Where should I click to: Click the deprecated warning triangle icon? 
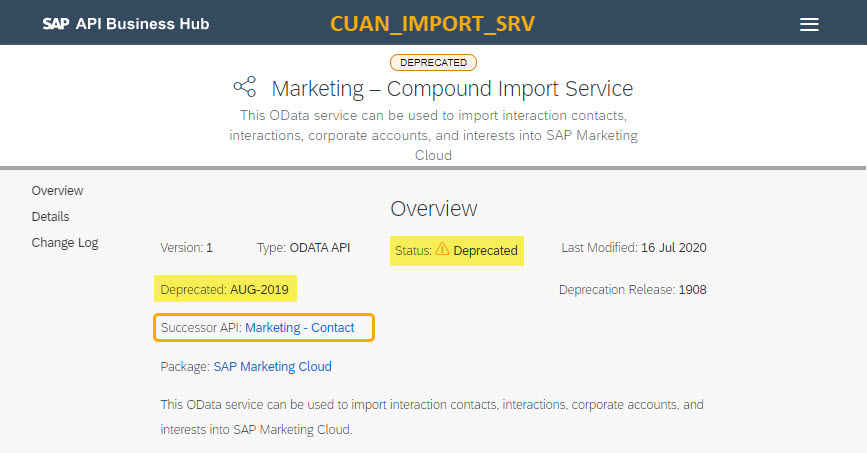(442, 249)
